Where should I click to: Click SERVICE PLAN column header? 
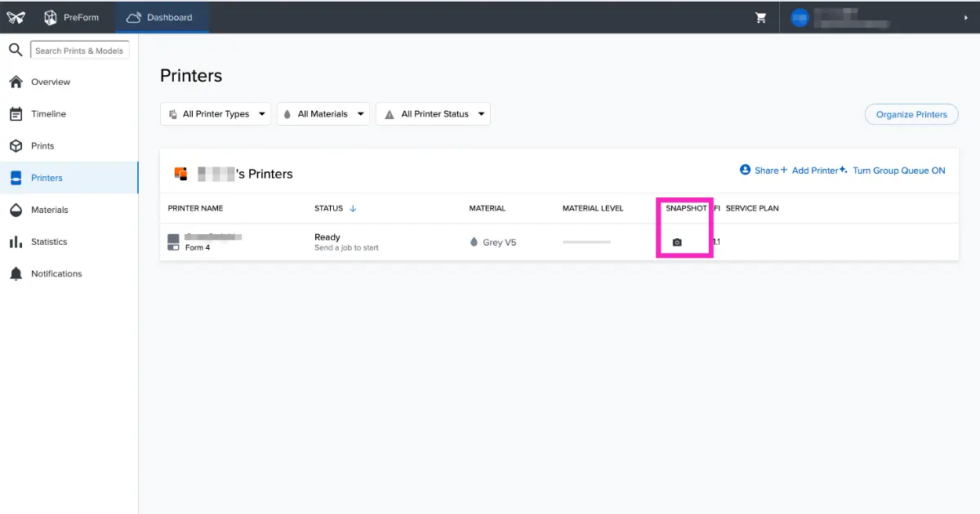752,209
